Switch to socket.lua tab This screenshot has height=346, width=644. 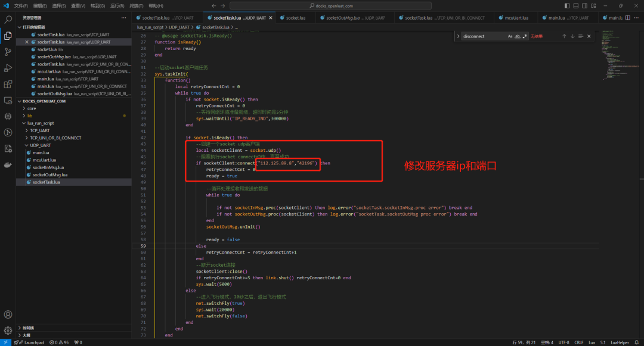[x=296, y=18]
